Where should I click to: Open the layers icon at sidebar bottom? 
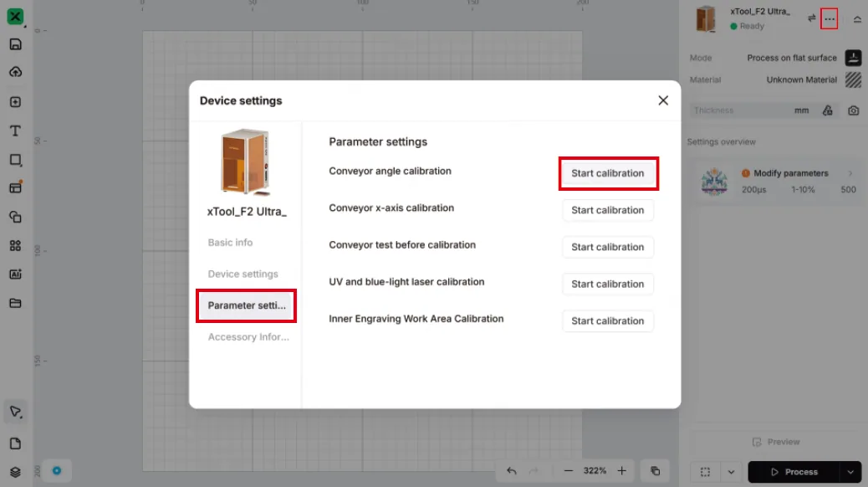16,472
